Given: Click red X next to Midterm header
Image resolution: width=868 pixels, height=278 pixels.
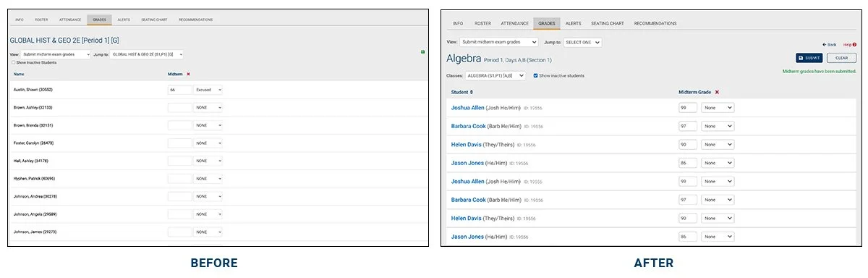Looking at the screenshot, I should pos(188,74).
